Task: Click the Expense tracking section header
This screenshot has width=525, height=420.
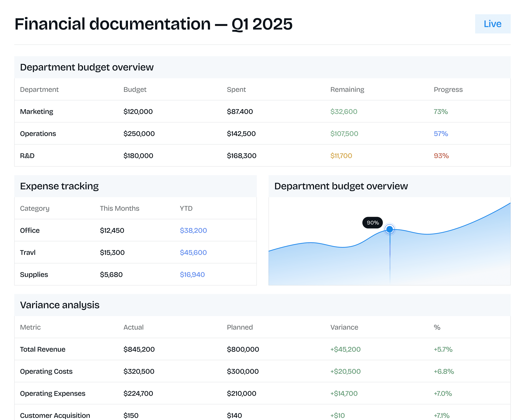Action: coord(59,186)
